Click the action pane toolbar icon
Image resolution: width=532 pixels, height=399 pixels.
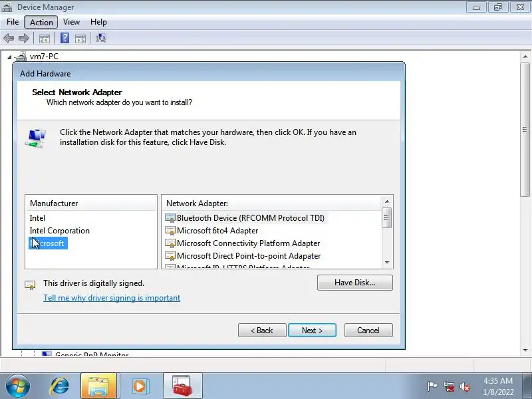click(80, 39)
